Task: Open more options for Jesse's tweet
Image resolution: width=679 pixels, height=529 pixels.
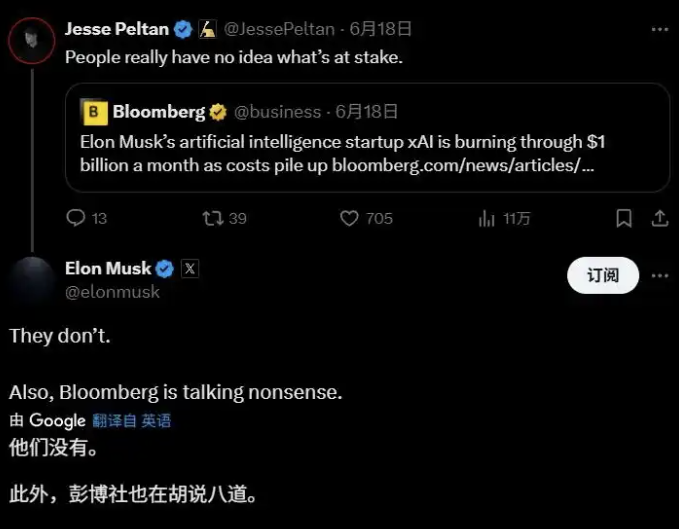Action: tap(659, 29)
